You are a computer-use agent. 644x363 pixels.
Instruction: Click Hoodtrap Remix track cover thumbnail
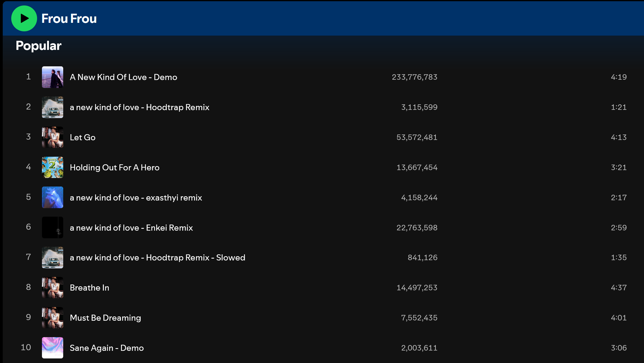pos(53,107)
